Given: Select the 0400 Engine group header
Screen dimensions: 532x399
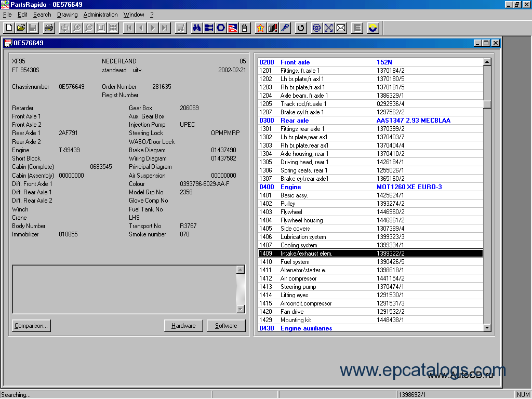Looking at the screenshot, I should tap(370, 187).
